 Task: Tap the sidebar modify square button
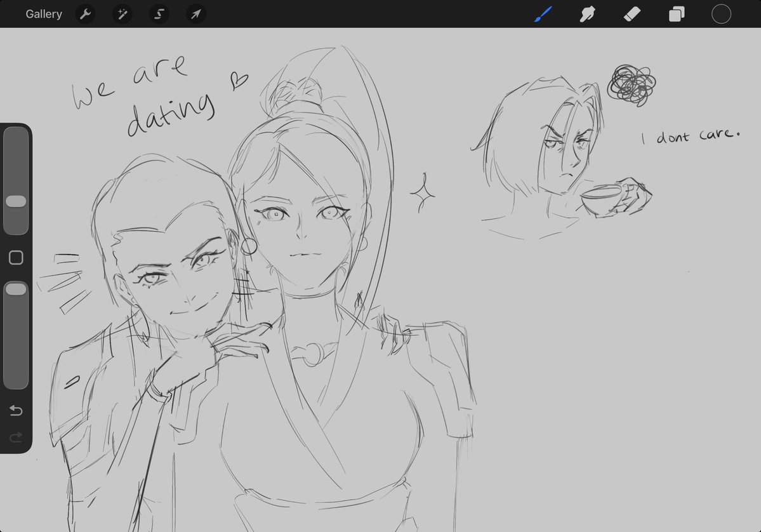coord(16,258)
